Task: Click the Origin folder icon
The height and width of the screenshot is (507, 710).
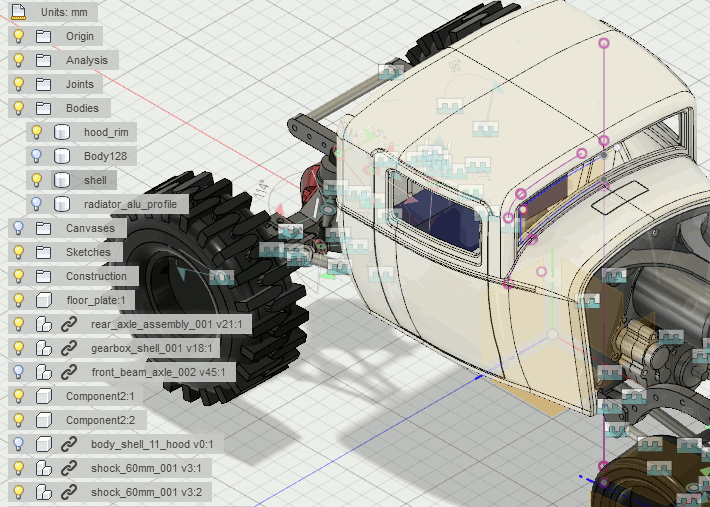Action: 43,36
